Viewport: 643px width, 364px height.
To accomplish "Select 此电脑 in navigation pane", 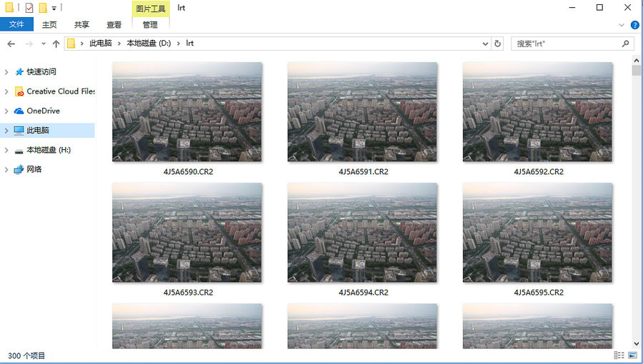I will (x=38, y=130).
